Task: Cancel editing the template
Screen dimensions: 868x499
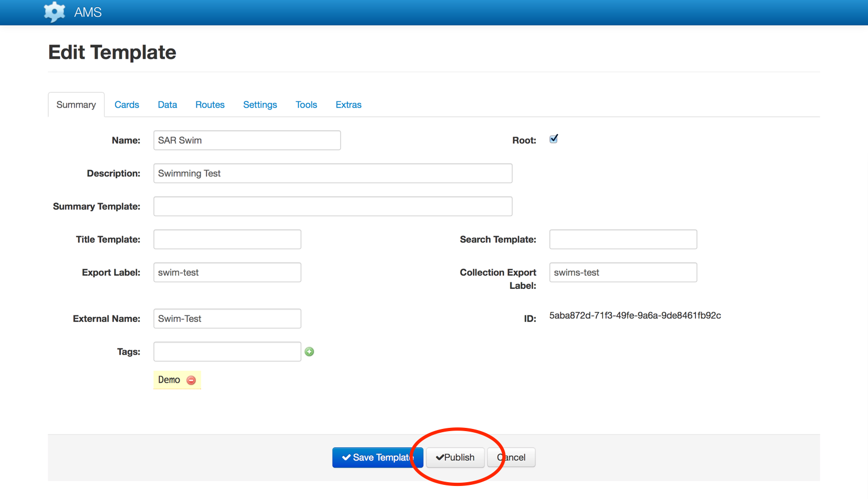Action: click(511, 458)
